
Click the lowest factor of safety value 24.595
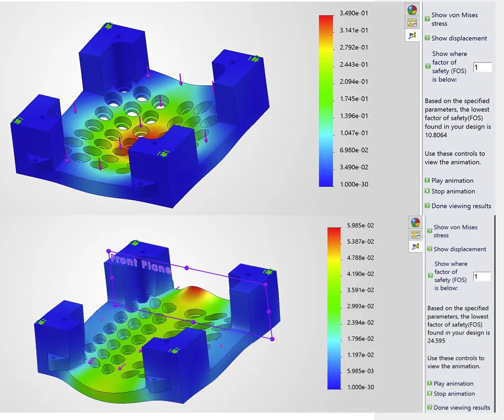tap(436, 341)
